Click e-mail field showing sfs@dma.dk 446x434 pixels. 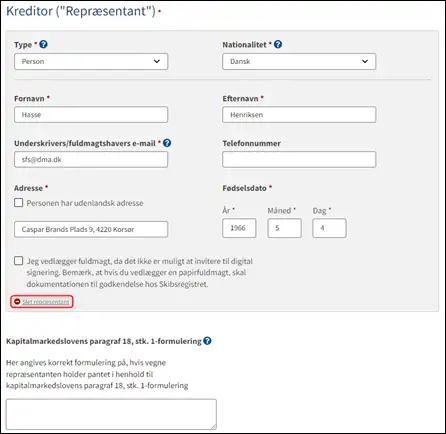click(91, 160)
